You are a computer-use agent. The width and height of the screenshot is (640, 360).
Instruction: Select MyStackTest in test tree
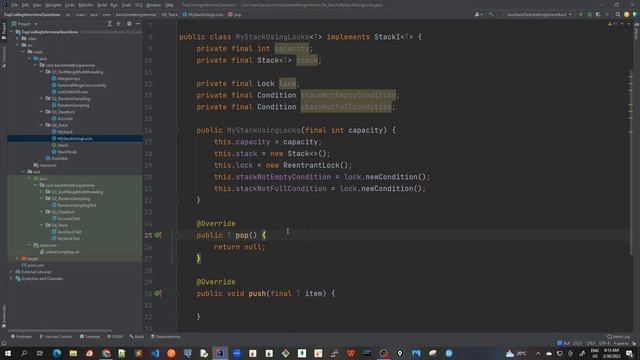tap(68, 238)
